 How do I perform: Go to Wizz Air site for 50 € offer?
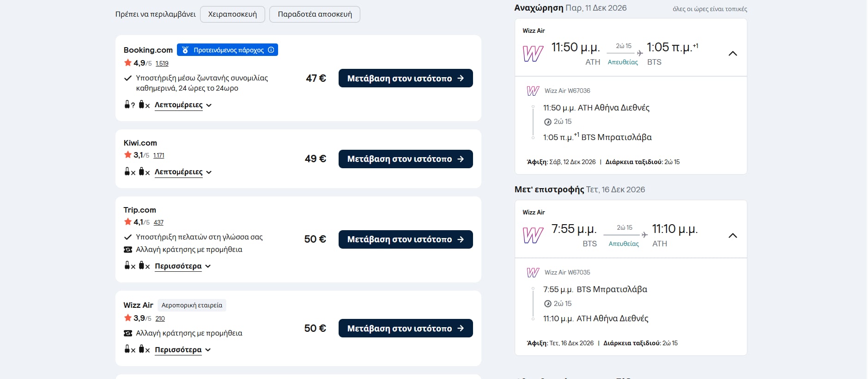tap(406, 328)
